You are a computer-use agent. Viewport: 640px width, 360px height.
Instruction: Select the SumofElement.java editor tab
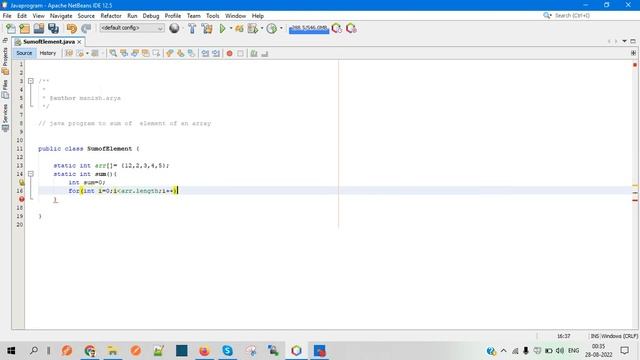(48, 42)
